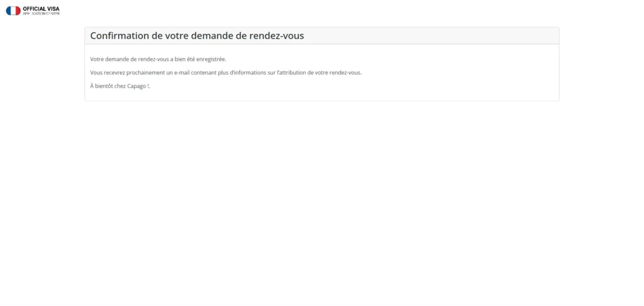
Task: Click the word "Capago" in the closing line
Action: pos(136,86)
